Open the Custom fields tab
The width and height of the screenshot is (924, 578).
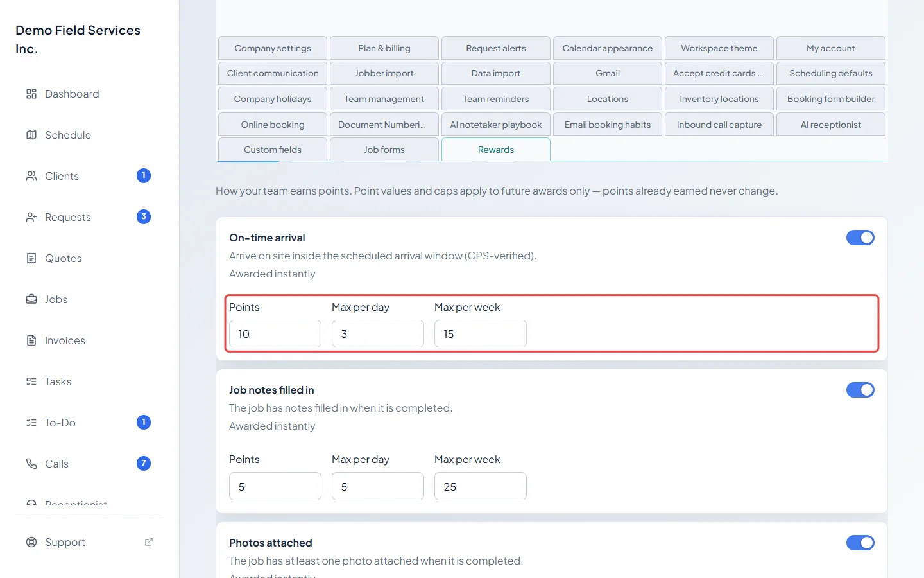273,150
